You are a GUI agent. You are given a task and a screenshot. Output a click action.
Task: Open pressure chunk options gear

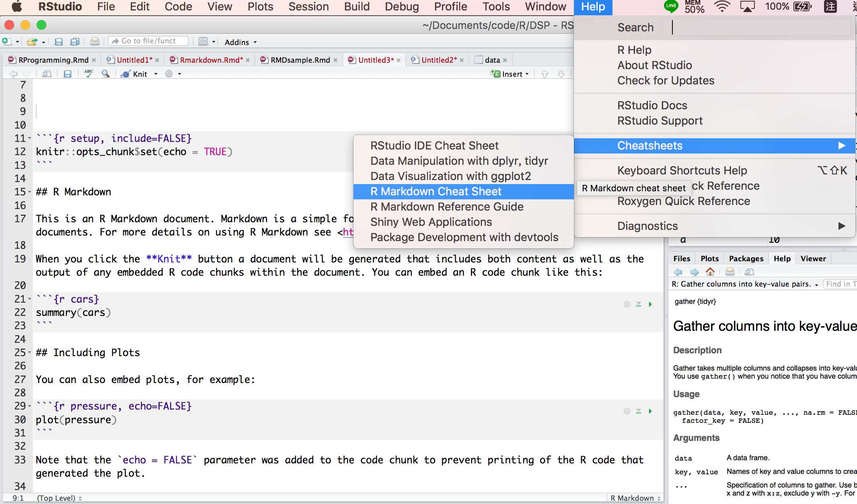[627, 411]
